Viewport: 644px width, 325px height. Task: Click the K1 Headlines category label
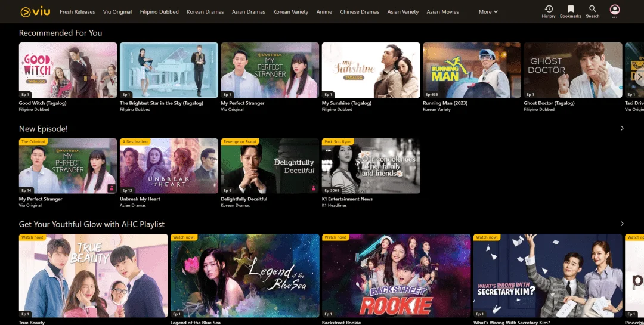click(x=335, y=205)
